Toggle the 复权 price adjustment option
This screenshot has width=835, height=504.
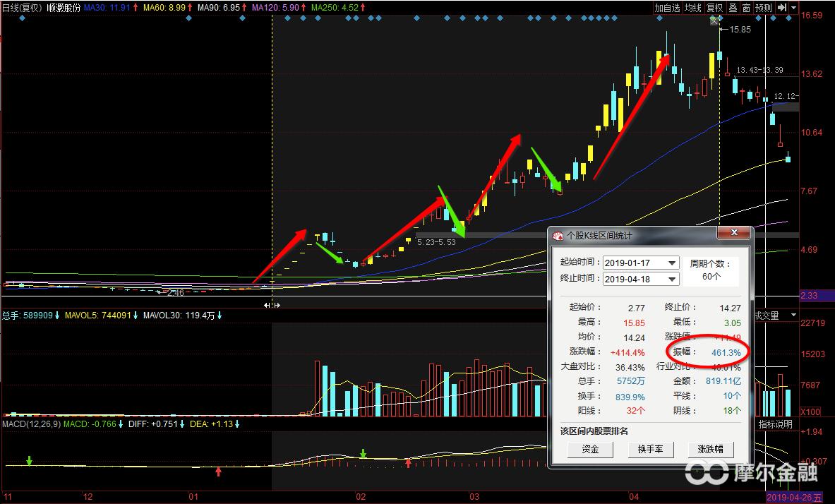tap(715, 8)
